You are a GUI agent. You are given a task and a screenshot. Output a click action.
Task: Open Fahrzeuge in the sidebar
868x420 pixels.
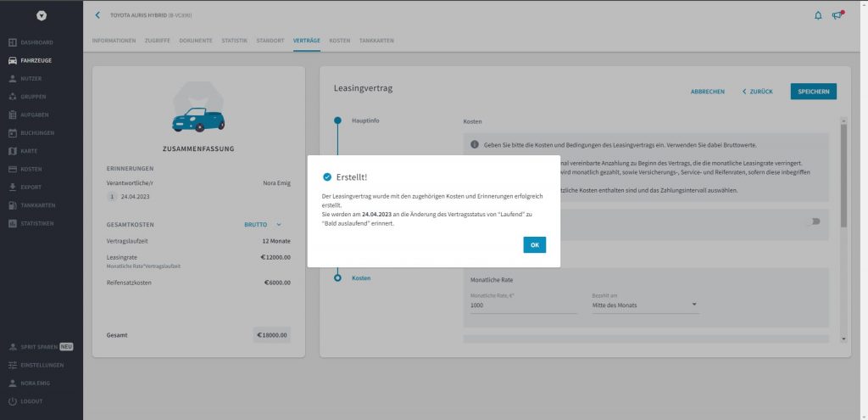[30, 61]
